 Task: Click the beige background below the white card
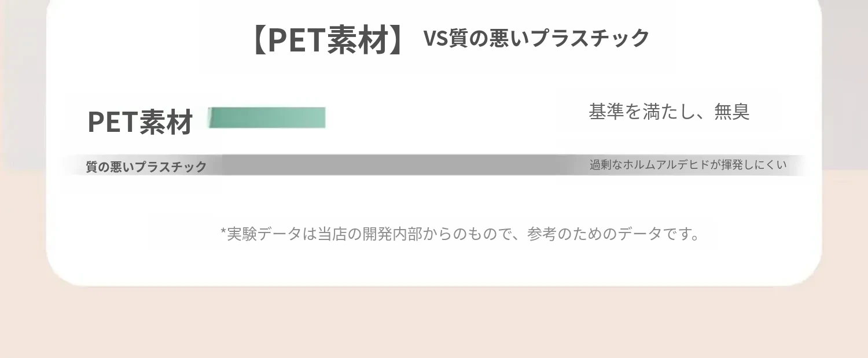[x=434, y=324]
